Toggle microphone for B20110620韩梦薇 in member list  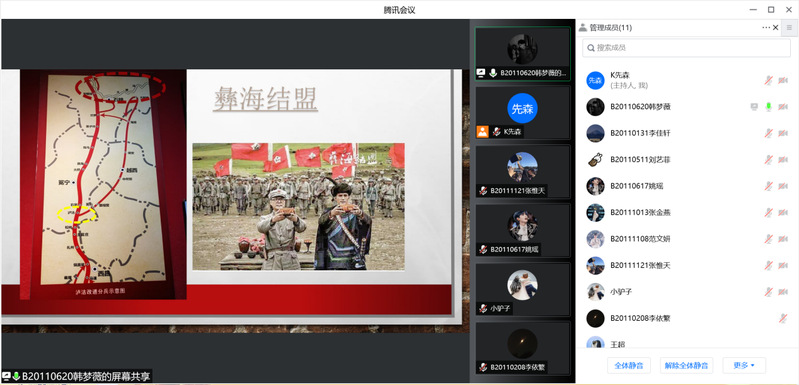coord(768,106)
